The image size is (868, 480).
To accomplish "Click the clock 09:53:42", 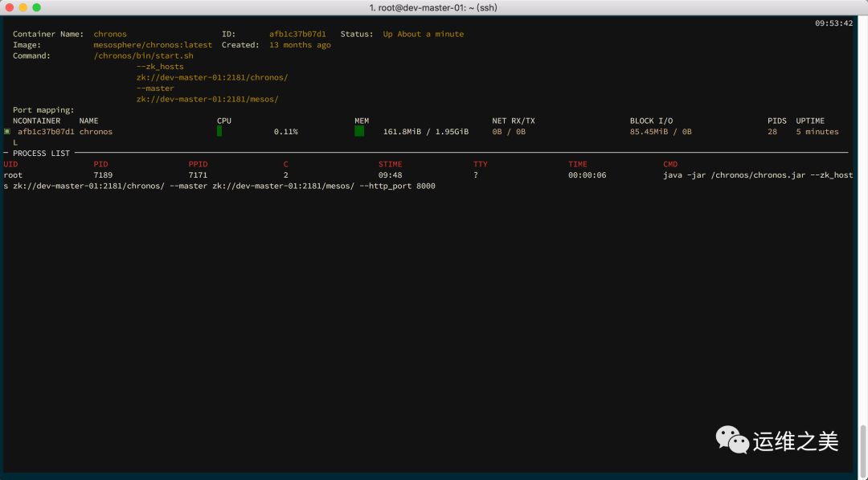I will tap(833, 23).
